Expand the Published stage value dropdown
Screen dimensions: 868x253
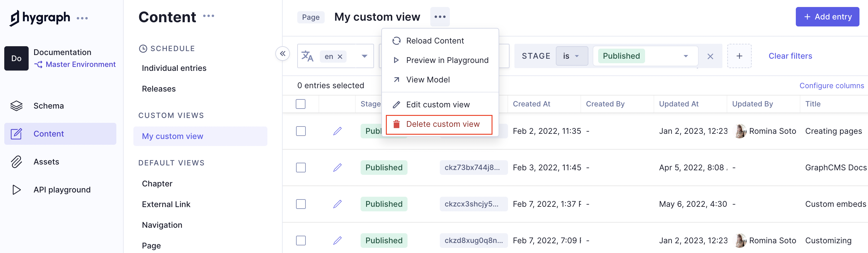pos(685,56)
